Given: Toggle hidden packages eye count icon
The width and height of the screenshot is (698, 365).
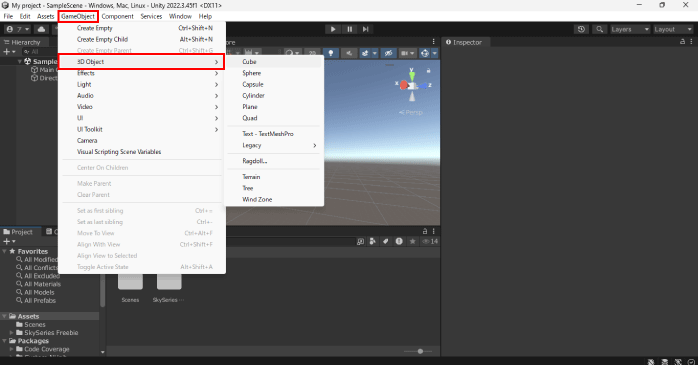Looking at the screenshot, I should 430,241.
